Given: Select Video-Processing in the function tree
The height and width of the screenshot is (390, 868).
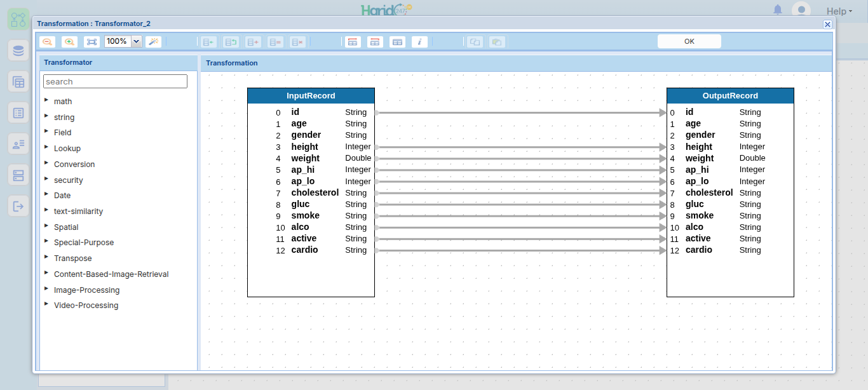Looking at the screenshot, I should click(x=86, y=306).
